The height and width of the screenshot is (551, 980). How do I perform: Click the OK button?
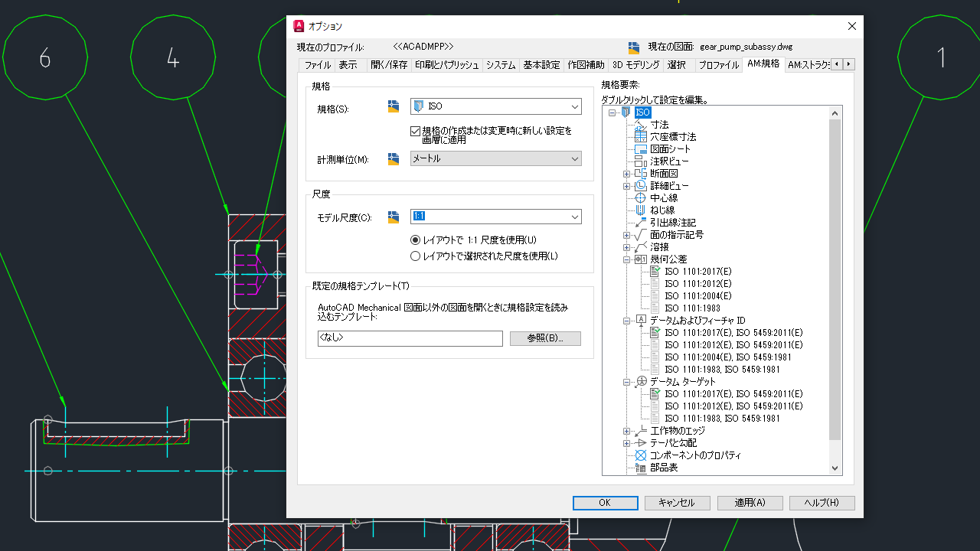[605, 503]
